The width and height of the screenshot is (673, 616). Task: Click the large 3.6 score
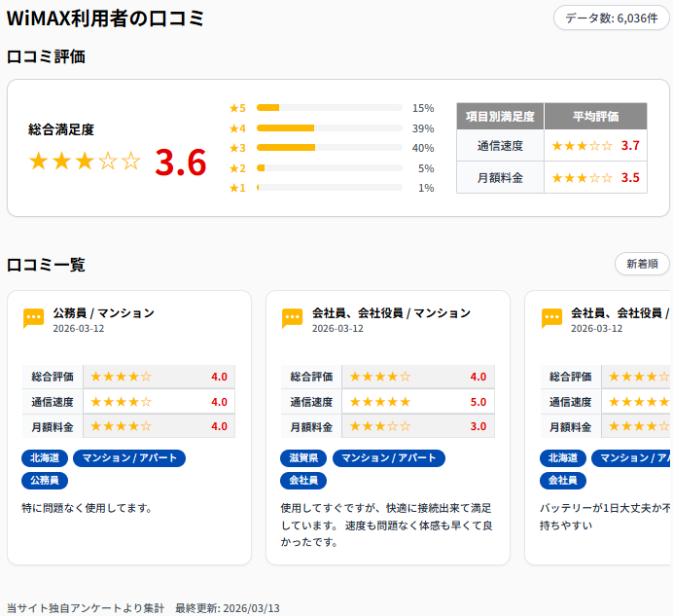181,163
